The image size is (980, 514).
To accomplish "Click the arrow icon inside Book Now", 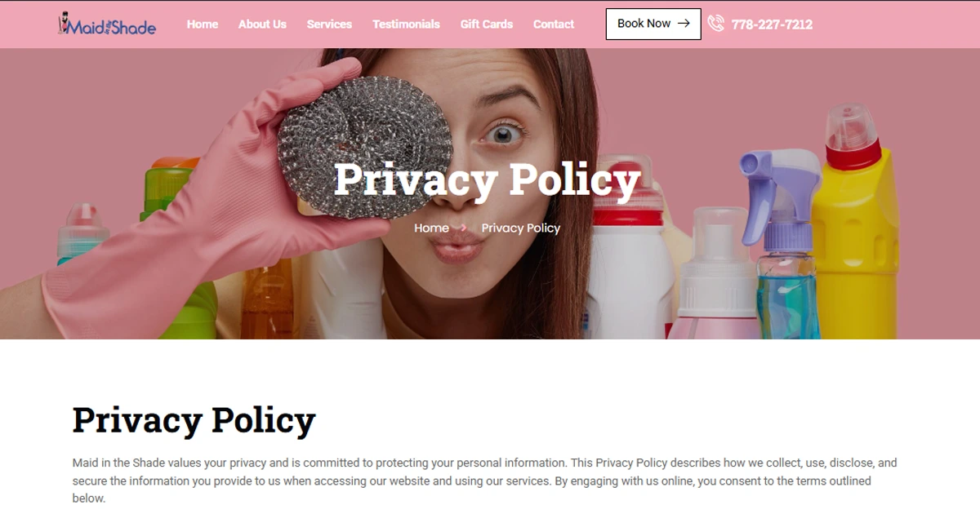I will (684, 24).
